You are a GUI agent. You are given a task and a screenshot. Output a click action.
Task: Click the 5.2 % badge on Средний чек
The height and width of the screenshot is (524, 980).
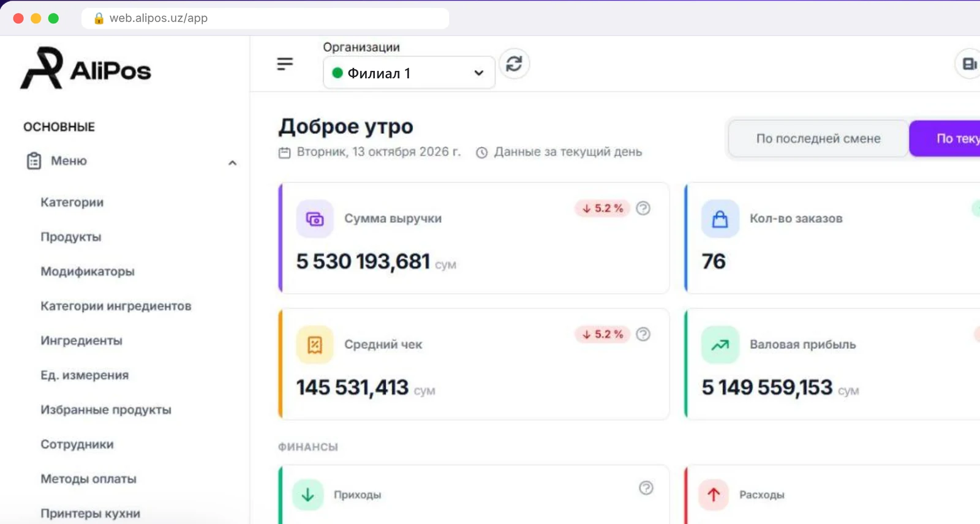603,334
